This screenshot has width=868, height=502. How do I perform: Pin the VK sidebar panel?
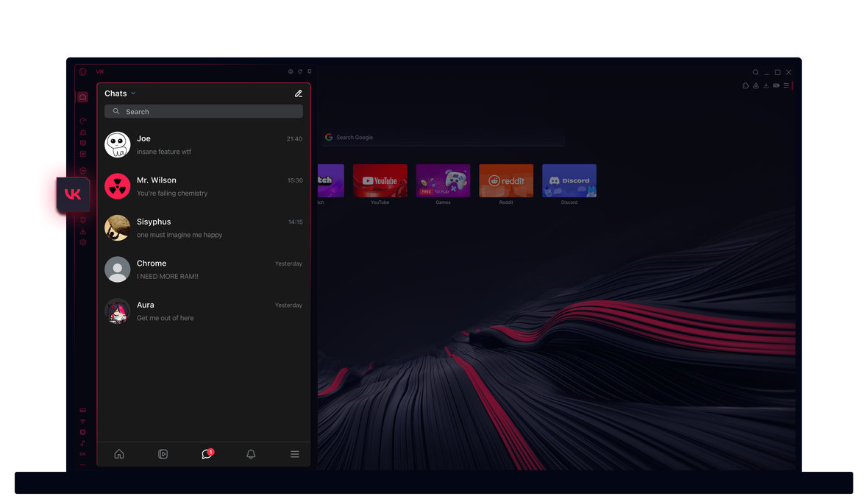[x=310, y=72]
